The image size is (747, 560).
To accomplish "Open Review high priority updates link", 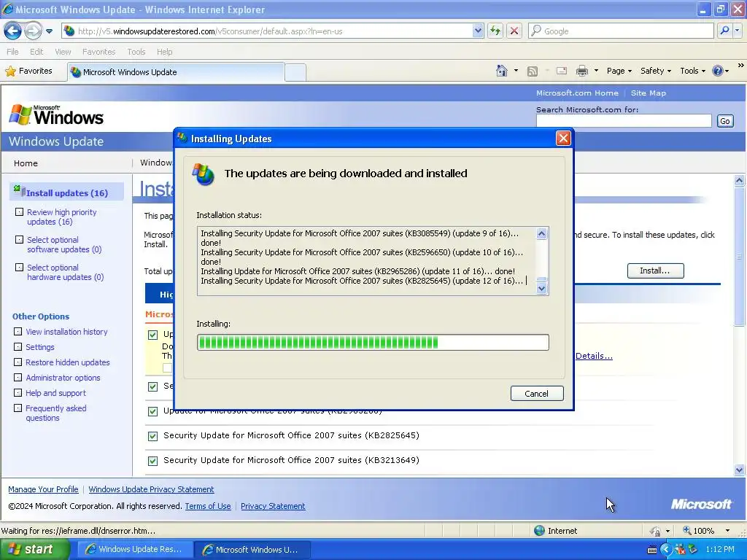I will (61, 217).
